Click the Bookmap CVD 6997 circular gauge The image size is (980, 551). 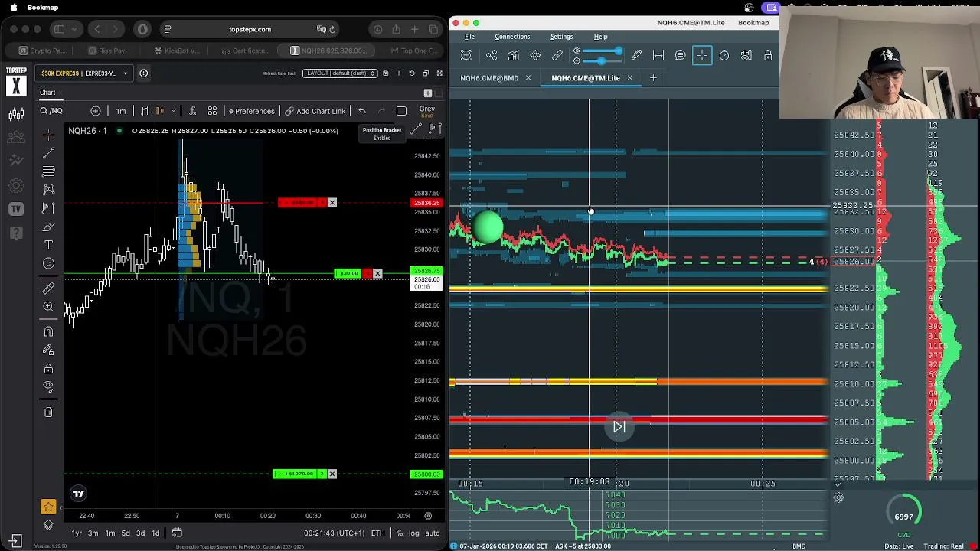(x=904, y=510)
